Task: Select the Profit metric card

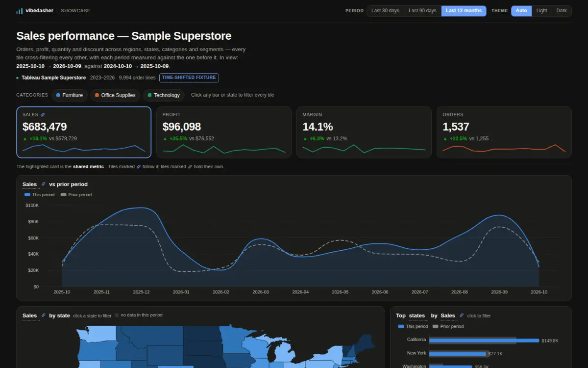Action: click(x=224, y=132)
